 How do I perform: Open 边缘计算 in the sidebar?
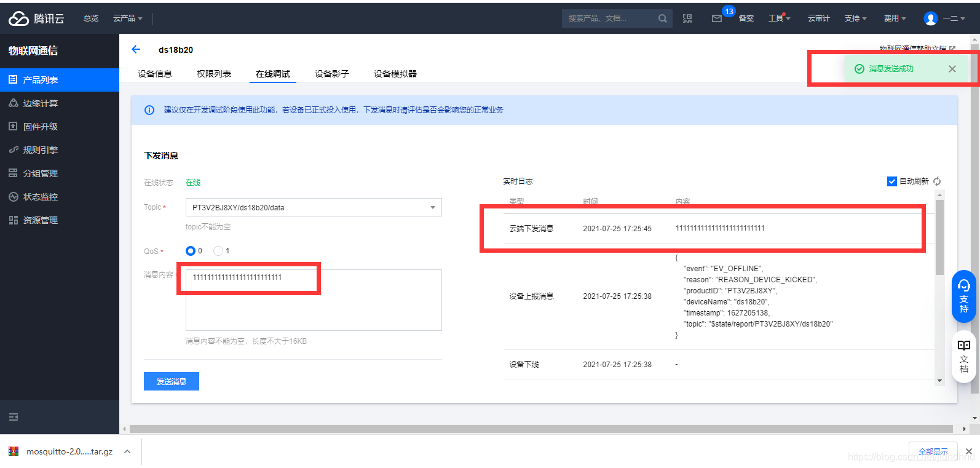60,103
